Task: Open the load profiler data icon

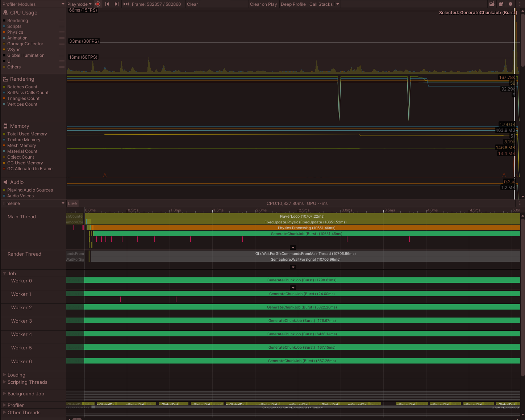Action: 492,4
